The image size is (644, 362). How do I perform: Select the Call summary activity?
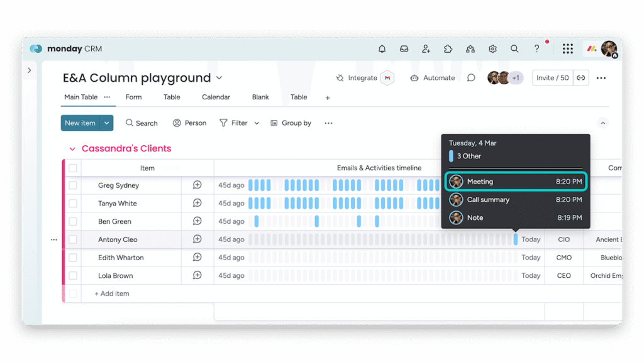click(x=516, y=199)
